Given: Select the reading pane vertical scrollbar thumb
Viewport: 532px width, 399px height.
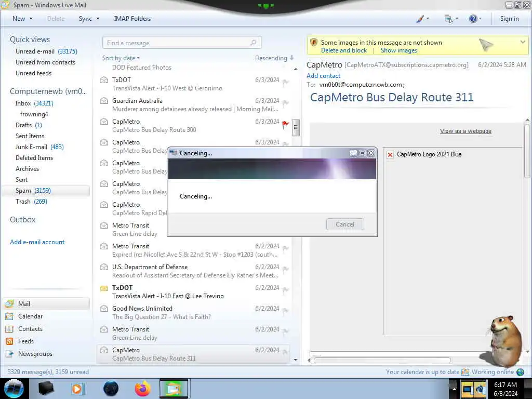Looking at the screenshot, I should 527,150.
